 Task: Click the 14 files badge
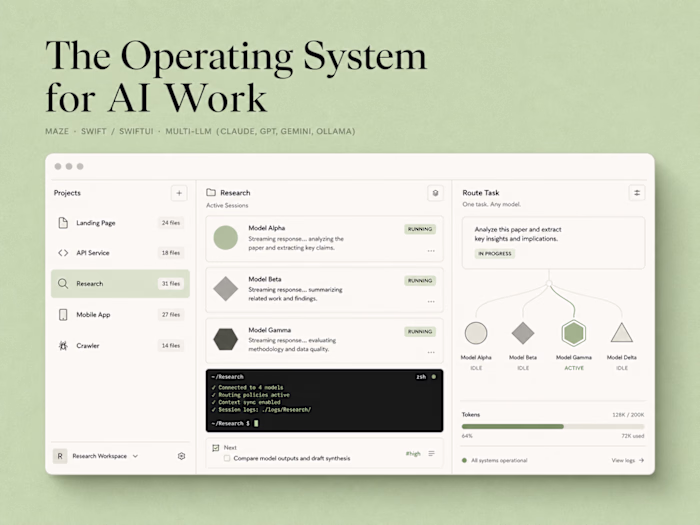click(171, 346)
